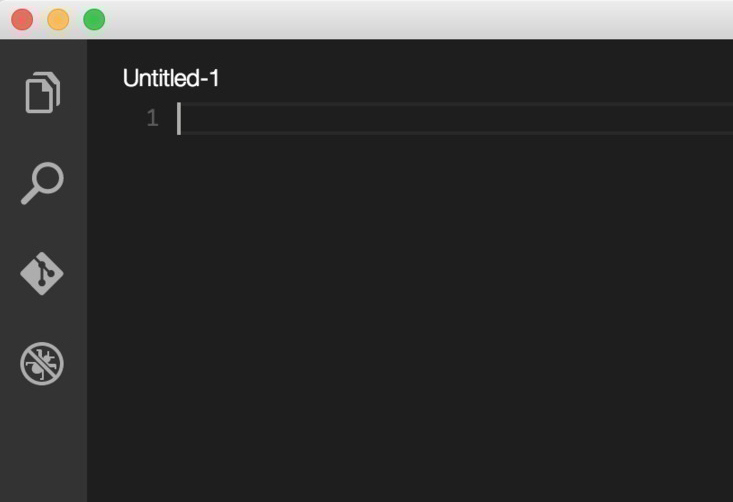Click empty editor area beneath line 1
The height and width of the screenshot is (502, 733).
(456, 318)
